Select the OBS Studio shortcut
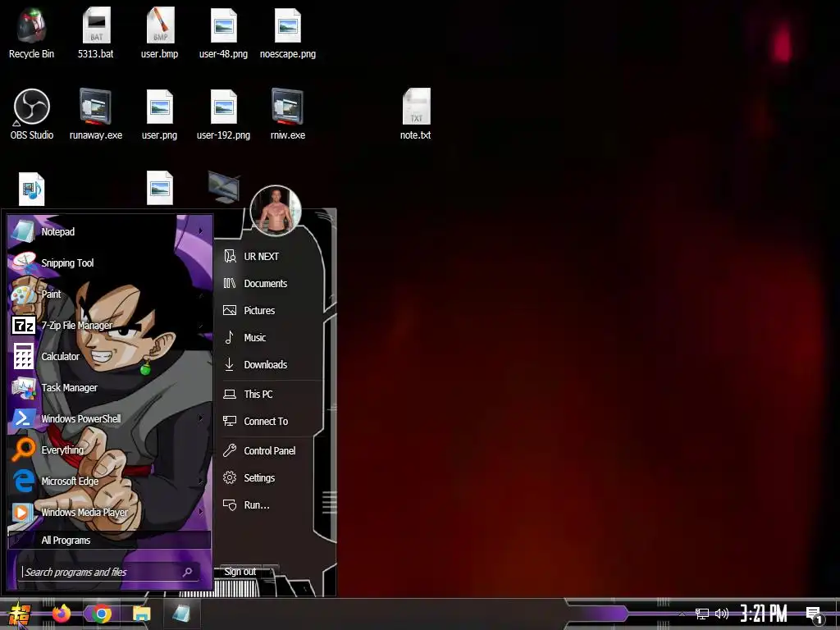 32,114
